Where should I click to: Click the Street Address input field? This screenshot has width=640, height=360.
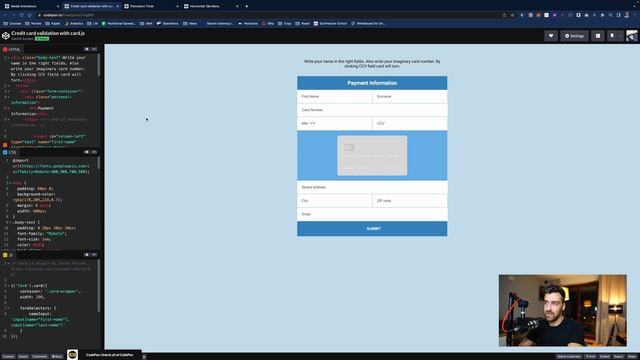(x=372, y=187)
